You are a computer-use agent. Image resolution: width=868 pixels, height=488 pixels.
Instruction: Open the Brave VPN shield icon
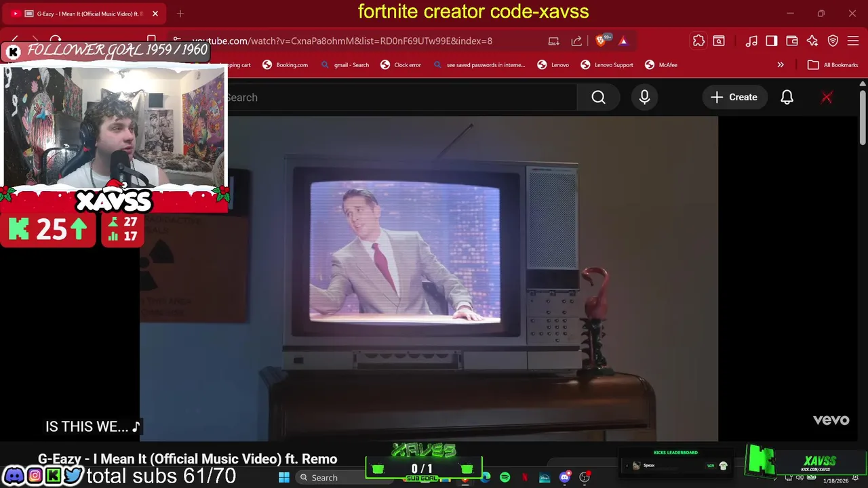tap(833, 41)
